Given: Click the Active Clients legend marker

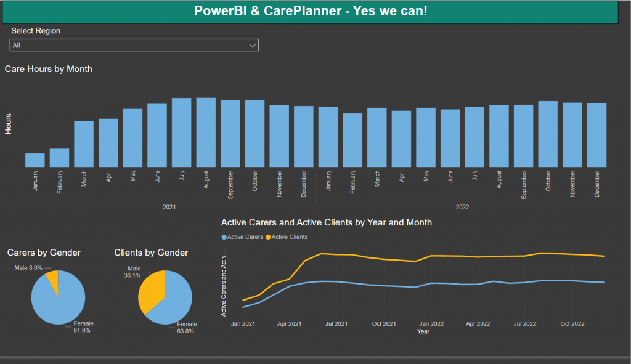Looking at the screenshot, I should pyautogui.click(x=268, y=237).
